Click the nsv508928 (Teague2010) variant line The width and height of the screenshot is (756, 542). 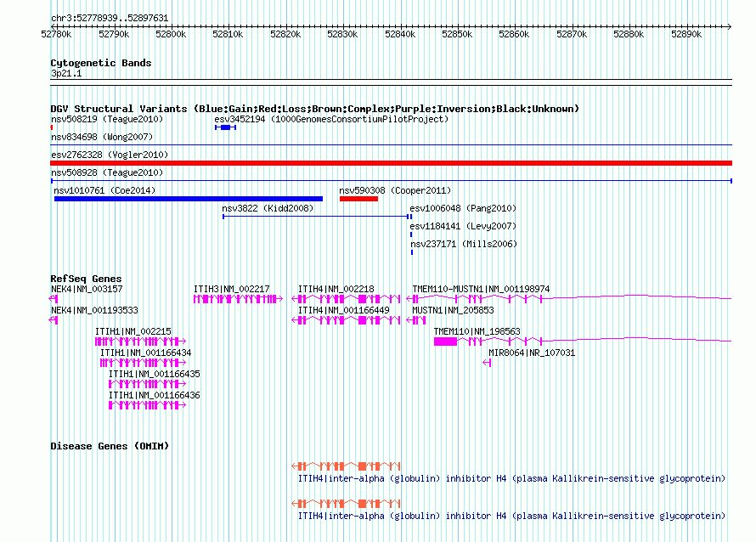pos(391,181)
